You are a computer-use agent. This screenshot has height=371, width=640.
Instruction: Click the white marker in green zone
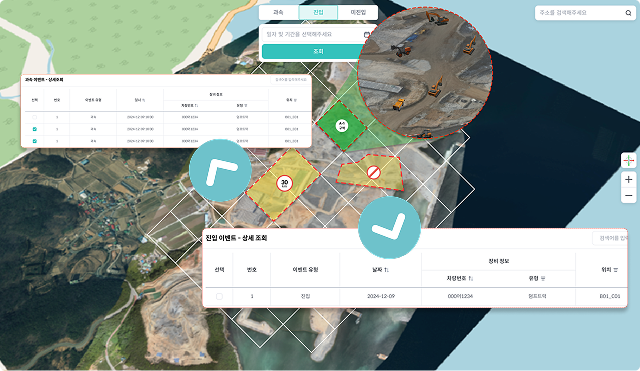click(342, 125)
